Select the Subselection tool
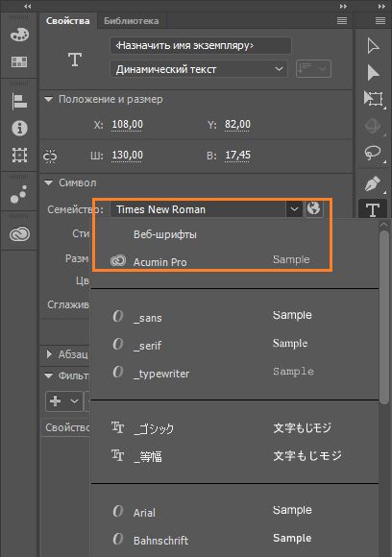 point(373,73)
